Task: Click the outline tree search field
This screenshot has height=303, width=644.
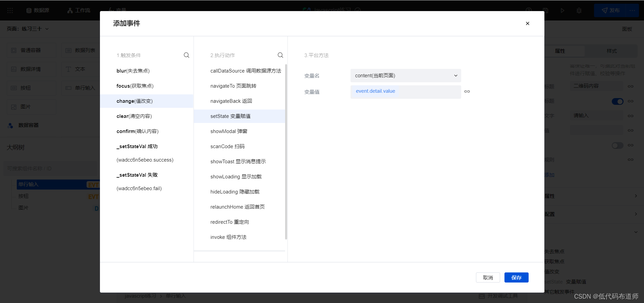Action: pyautogui.click(x=50, y=168)
